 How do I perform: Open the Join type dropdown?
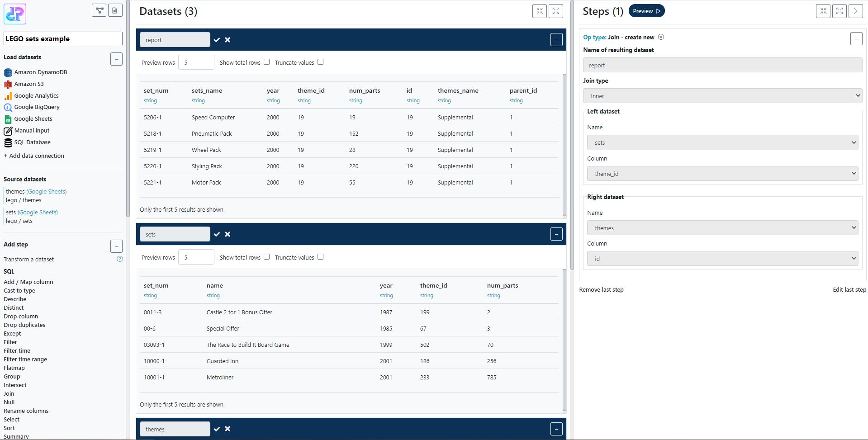point(722,95)
